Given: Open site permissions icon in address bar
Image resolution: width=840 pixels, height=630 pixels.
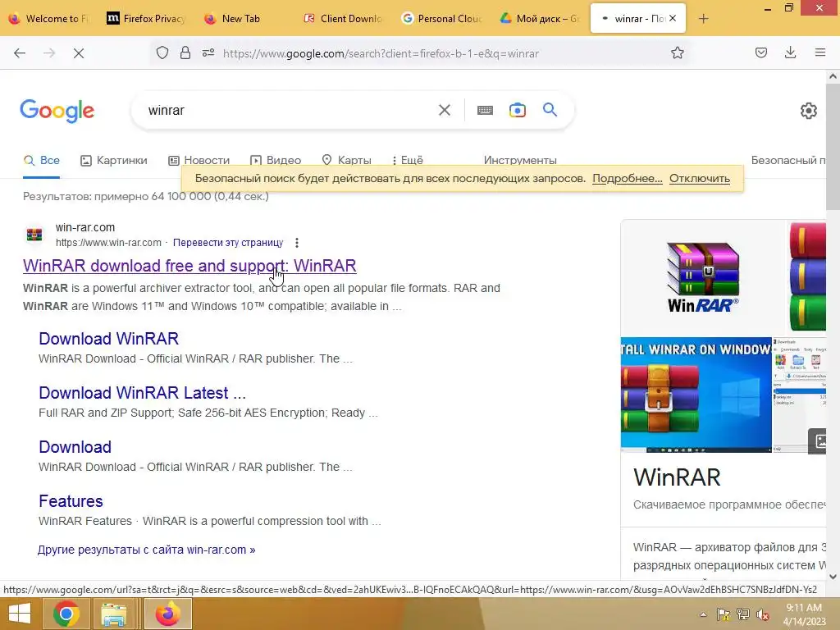Looking at the screenshot, I should point(208,53).
